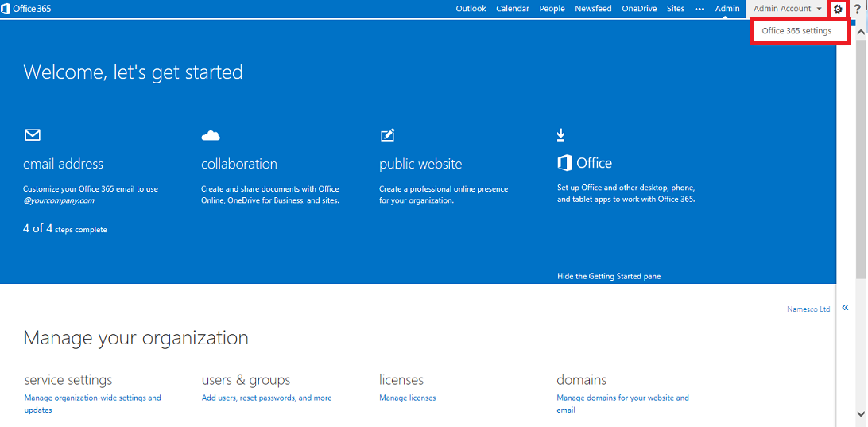Open the domains heading

point(581,380)
